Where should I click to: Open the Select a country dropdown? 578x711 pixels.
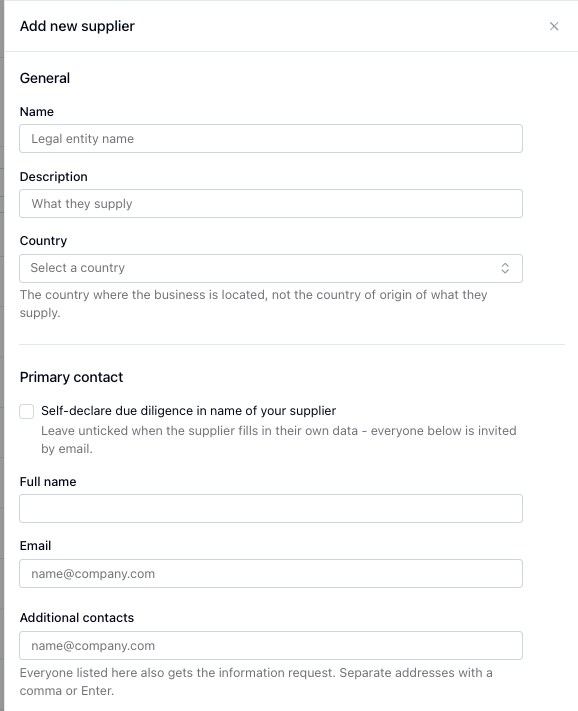click(271, 268)
